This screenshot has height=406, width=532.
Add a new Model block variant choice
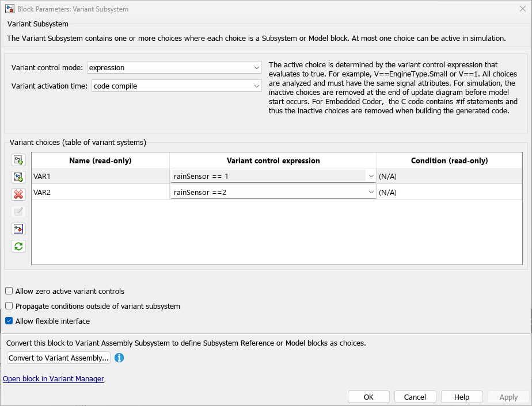[17, 177]
